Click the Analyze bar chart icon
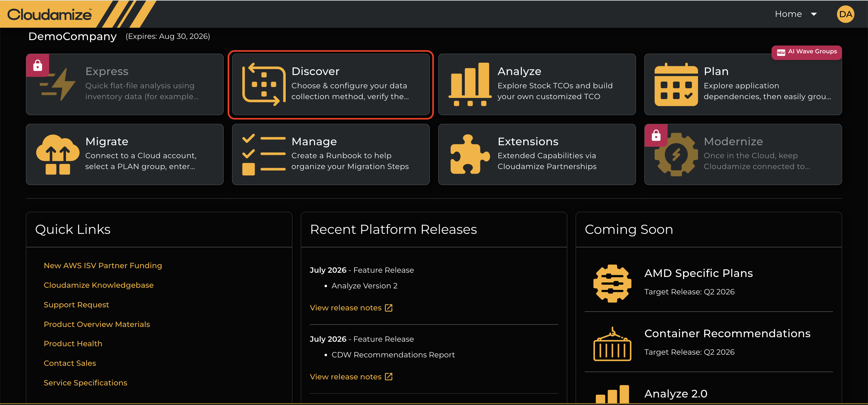Viewport: 868px width, 405px height. coord(470,84)
